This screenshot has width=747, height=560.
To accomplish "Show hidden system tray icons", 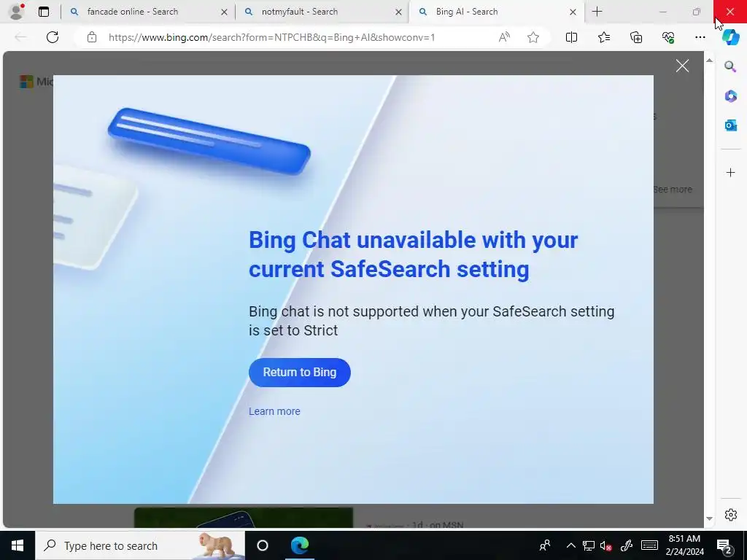I will click(x=570, y=545).
